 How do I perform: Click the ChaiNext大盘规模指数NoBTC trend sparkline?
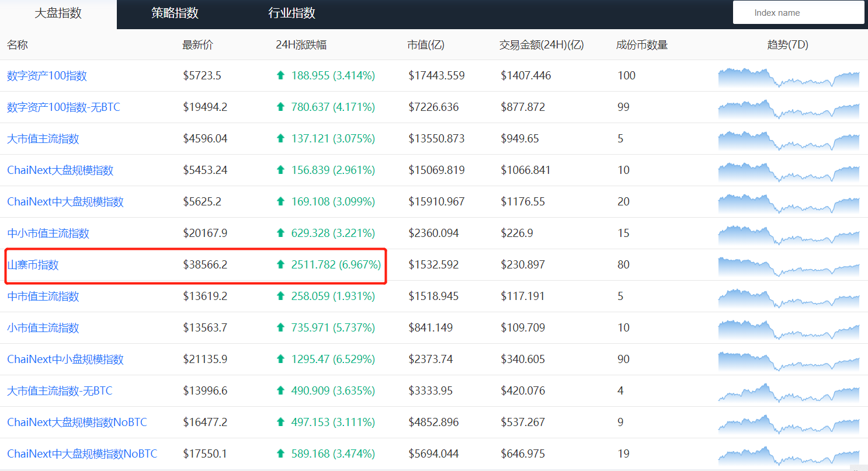[x=789, y=424]
